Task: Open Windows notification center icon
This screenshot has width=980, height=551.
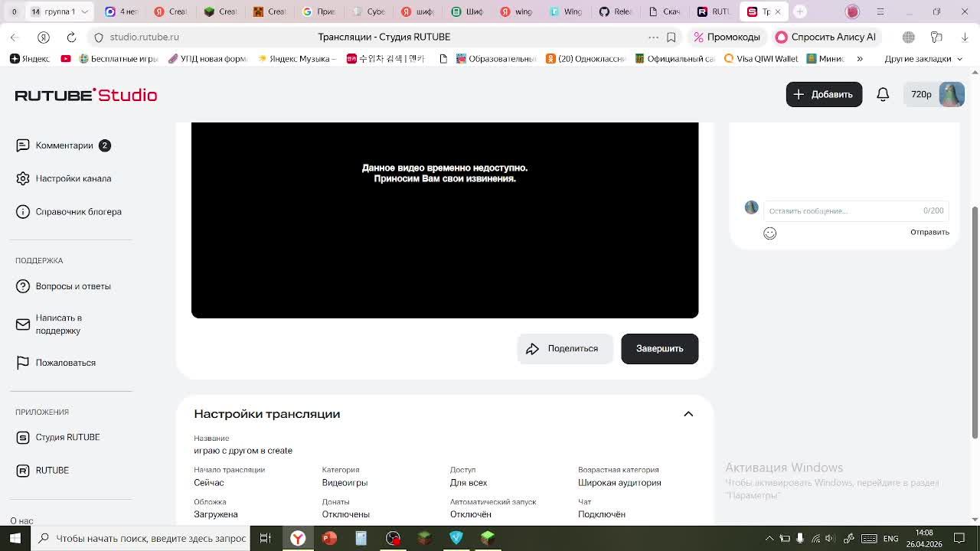Action: pyautogui.click(x=959, y=538)
